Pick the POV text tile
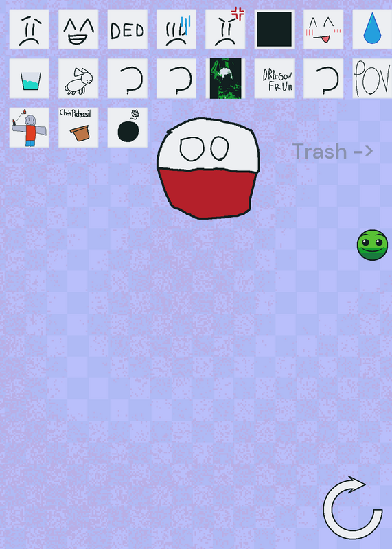The width and height of the screenshot is (392, 549). coord(372,78)
